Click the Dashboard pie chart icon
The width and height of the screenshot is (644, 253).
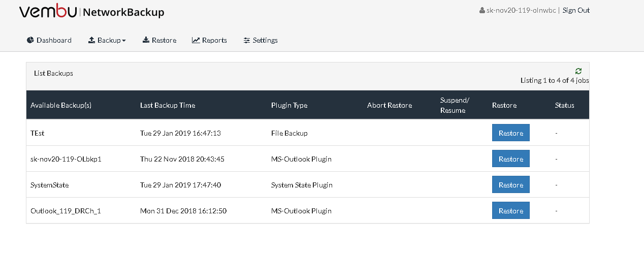coord(30,40)
